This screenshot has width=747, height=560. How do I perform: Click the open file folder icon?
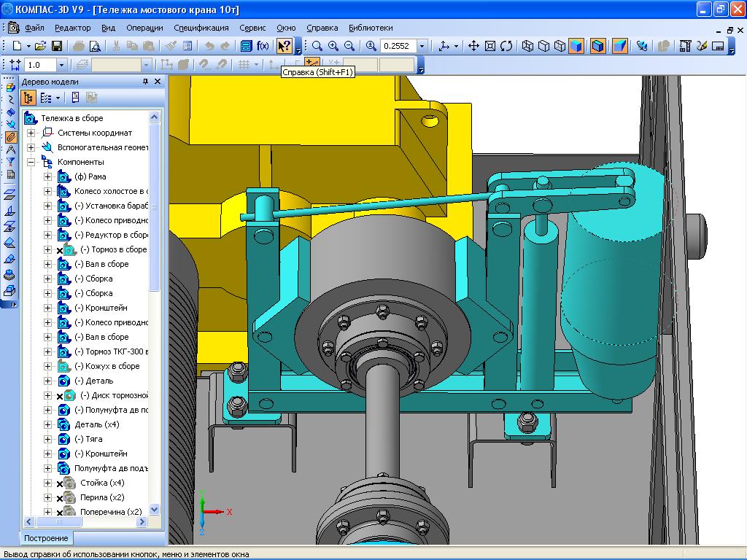[40, 46]
